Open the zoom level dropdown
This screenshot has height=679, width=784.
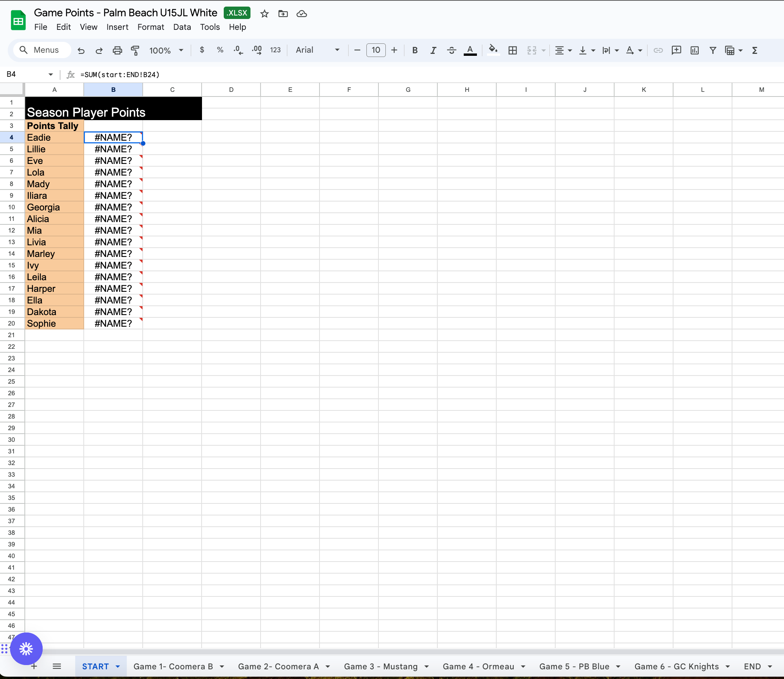coord(167,50)
